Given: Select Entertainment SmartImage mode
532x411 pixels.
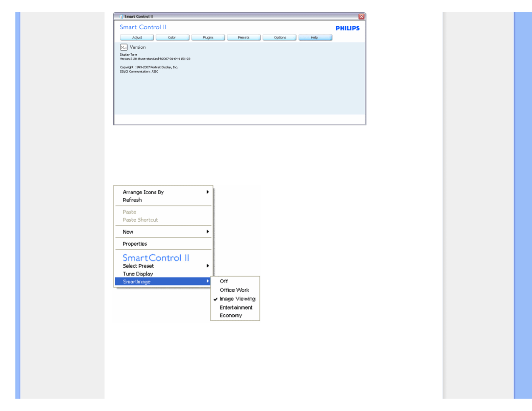Looking at the screenshot, I should click(x=235, y=307).
